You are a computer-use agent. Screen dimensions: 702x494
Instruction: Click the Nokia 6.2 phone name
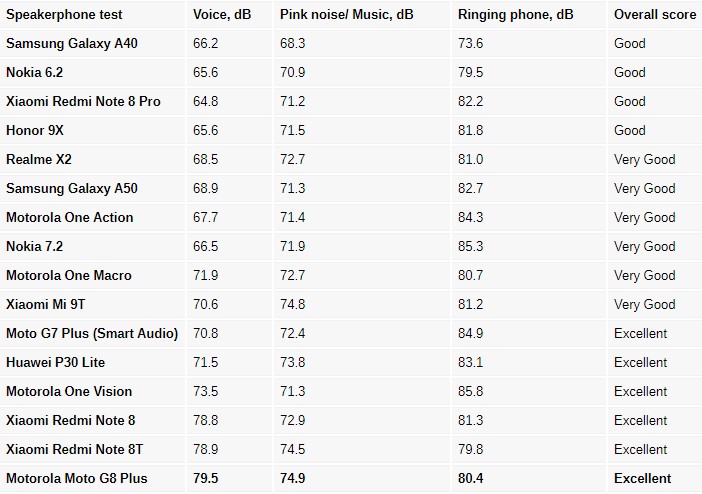pyautogui.click(x=34, y=72)
